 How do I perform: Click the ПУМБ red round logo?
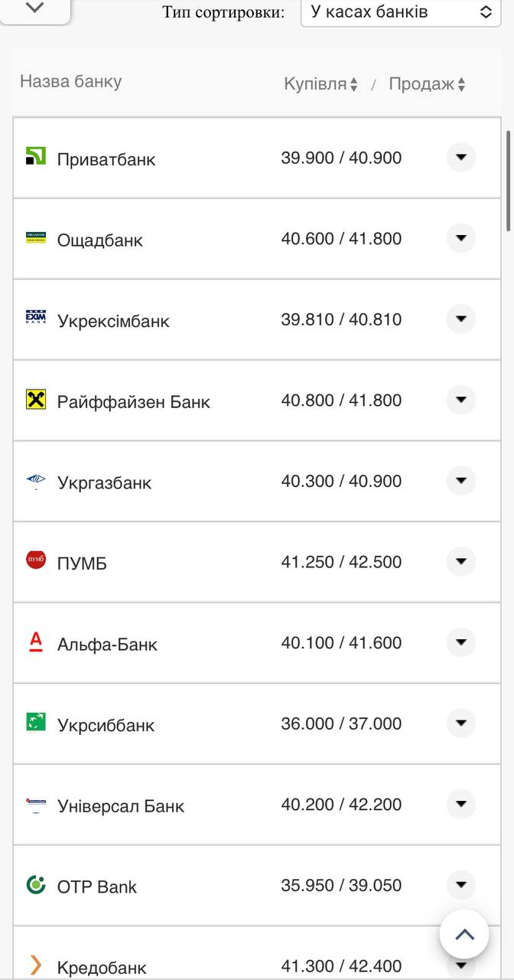tap(36, 560)
